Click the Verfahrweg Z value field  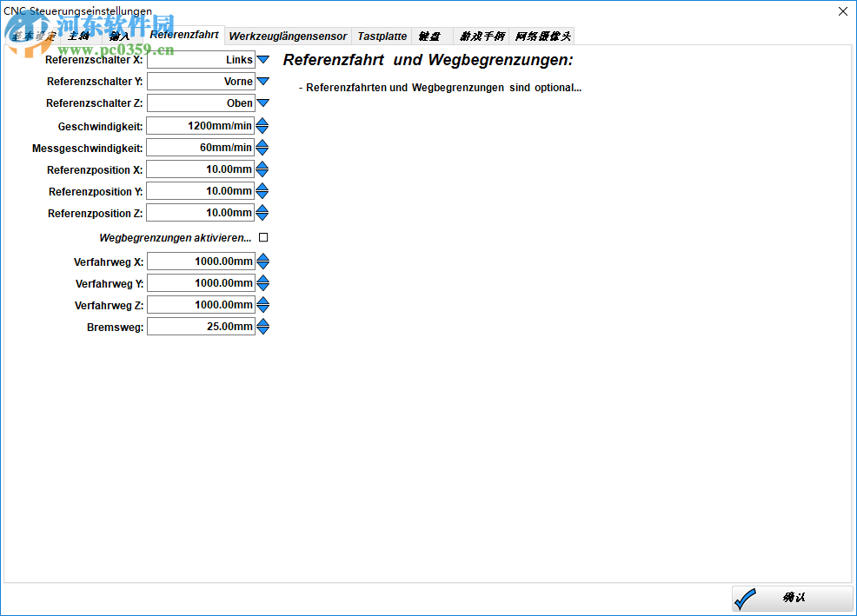201,305
